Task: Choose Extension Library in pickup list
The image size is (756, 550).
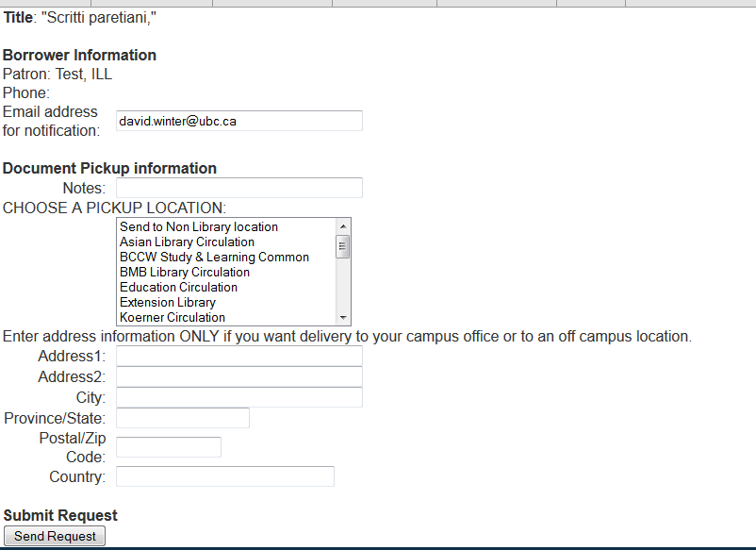Action: 168,303
